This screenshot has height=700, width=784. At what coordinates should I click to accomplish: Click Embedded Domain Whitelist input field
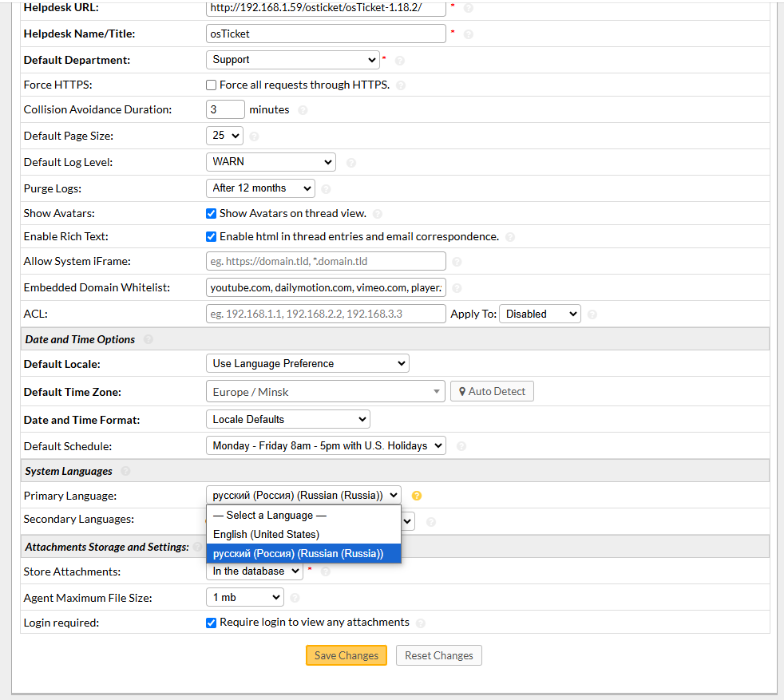pos(326,288)
